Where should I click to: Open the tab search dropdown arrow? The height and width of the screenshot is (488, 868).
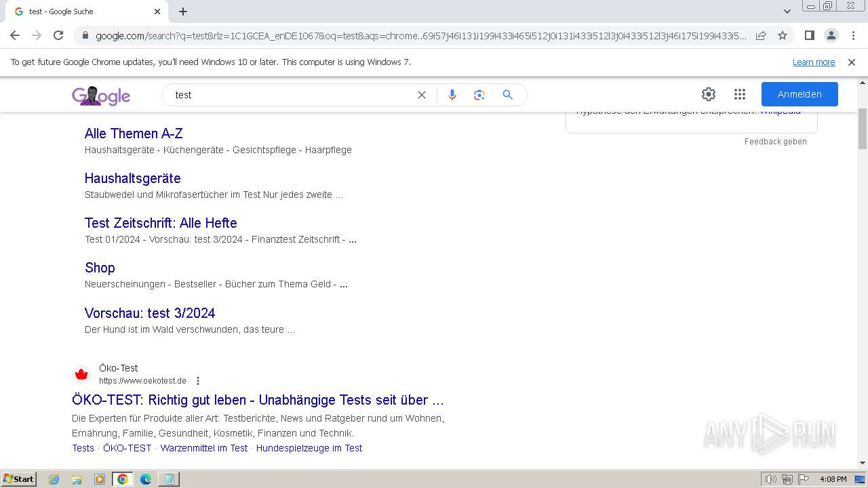pyautogui.click(x=787, y=12)
